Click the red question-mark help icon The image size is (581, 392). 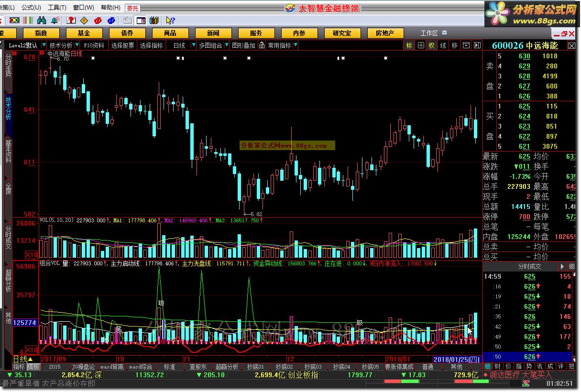coord(71,20)
